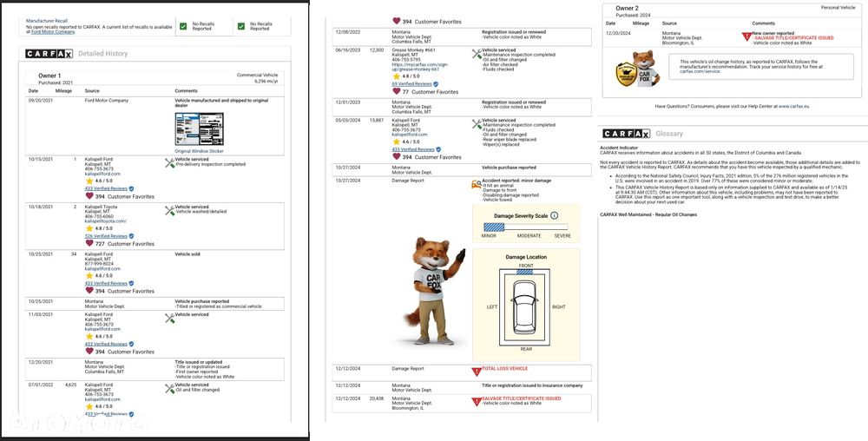Click the car outline in Damage Location diagram
Viewport: 868px width, 441px height.
point(524,306)
